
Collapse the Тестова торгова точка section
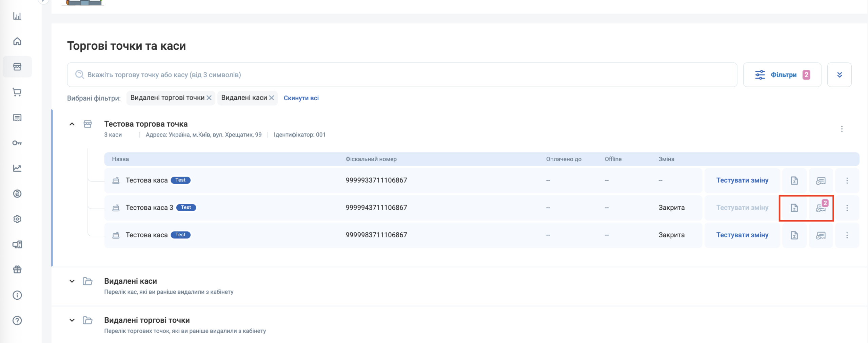[x=72, y=124]
